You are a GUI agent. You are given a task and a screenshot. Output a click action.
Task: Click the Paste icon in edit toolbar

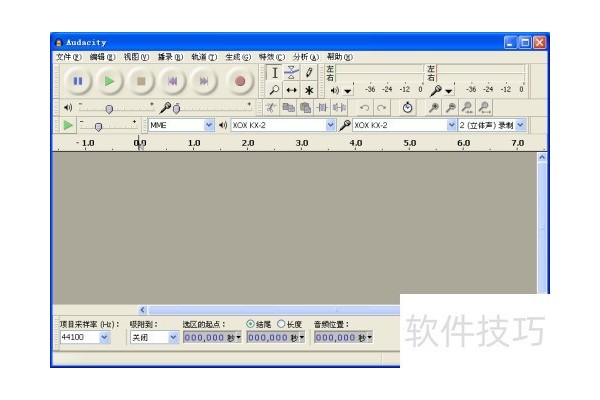[305, 108]
